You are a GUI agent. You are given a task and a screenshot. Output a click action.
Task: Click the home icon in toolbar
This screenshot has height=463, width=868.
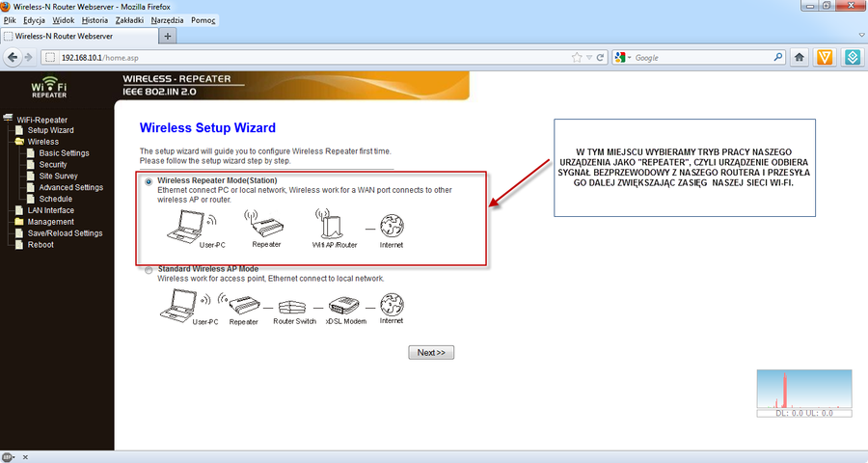[800, 57]
